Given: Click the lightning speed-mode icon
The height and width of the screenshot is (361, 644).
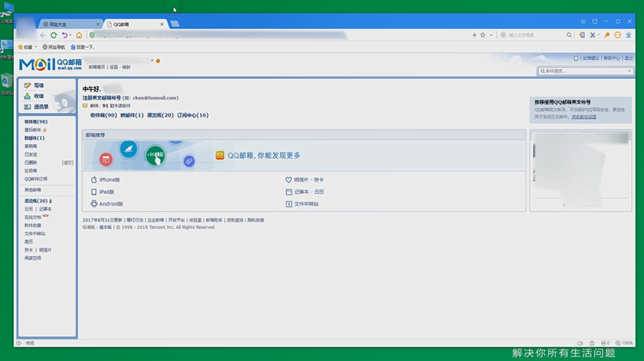Looking at the screenshot, I should coord(474,35).
